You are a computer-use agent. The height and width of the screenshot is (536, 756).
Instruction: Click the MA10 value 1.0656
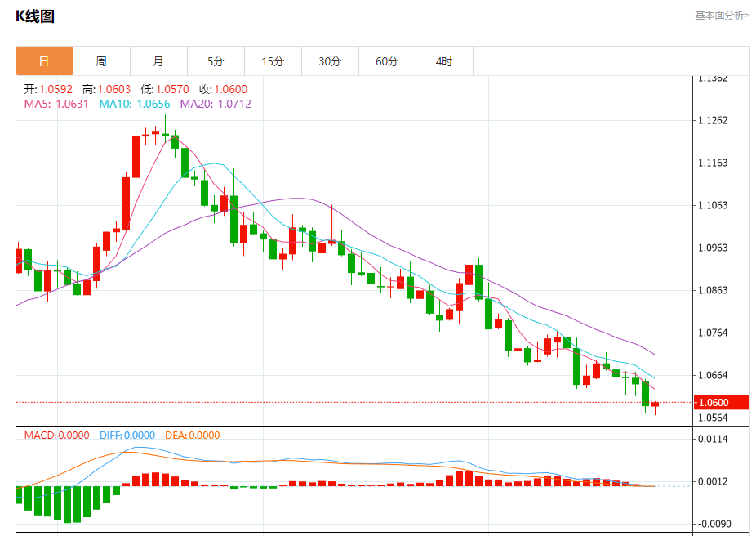(153, 105)
